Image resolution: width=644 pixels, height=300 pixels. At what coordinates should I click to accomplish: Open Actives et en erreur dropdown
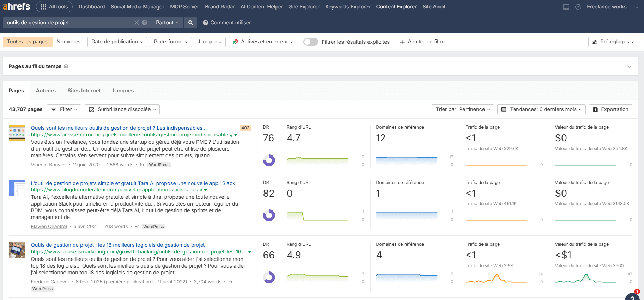coord(263,42)
